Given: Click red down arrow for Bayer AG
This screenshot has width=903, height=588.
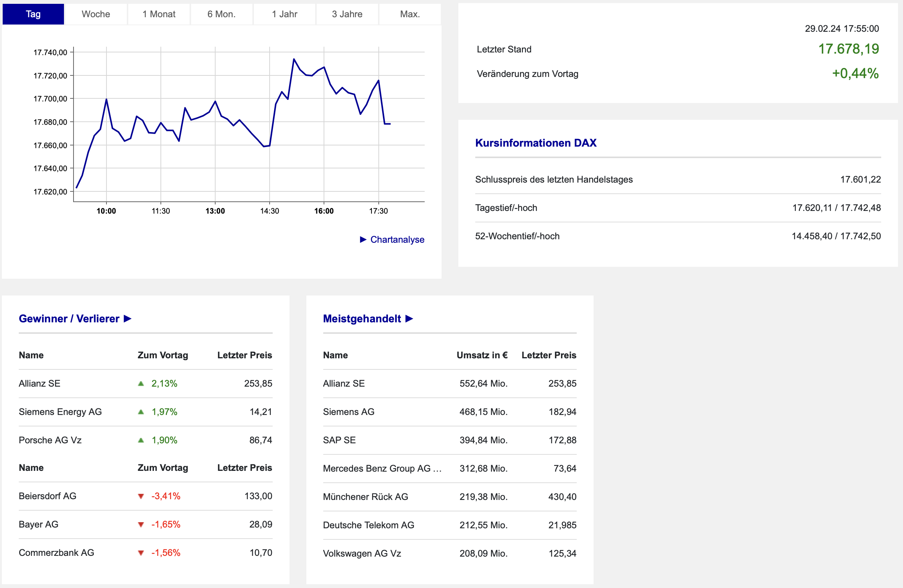Looking at the screenshot, I should 141,524.
